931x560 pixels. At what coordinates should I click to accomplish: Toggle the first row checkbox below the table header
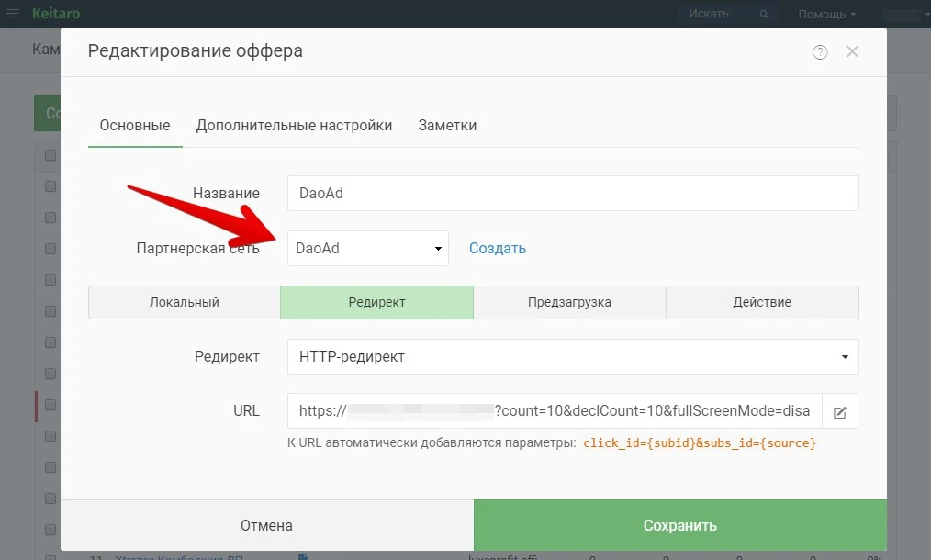tap(50, 186)
